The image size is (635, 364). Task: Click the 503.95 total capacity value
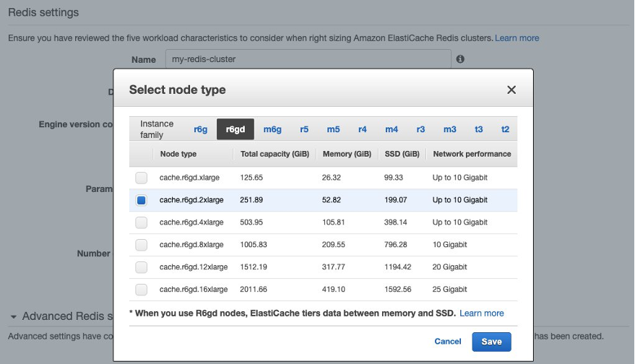251,222
